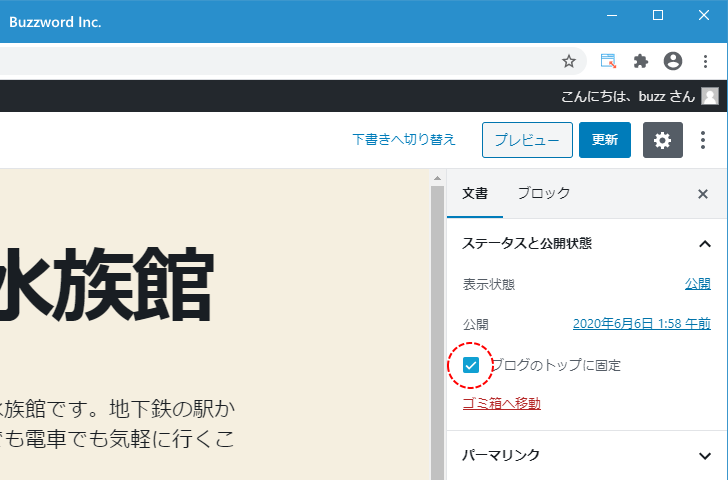Click the プレビュー button
Image resolution: width=728 pixels, height=480 pixels.
click(527, 140)
